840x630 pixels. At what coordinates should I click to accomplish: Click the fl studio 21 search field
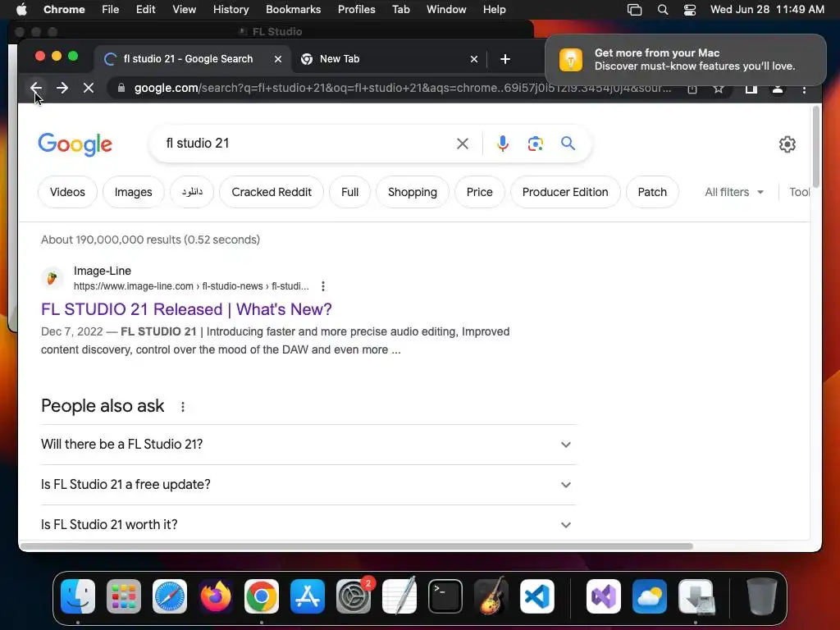click(x=305, y=144)
